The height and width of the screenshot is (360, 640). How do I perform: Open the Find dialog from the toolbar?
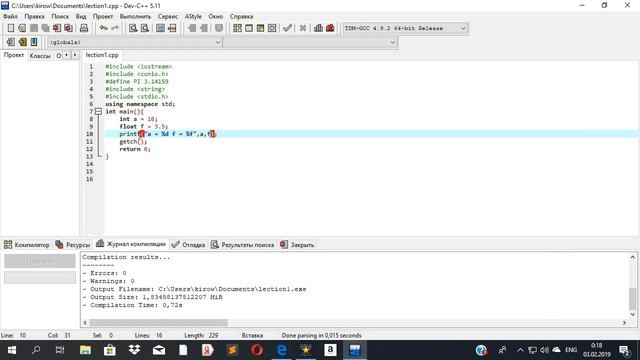[x=133, y=28]
